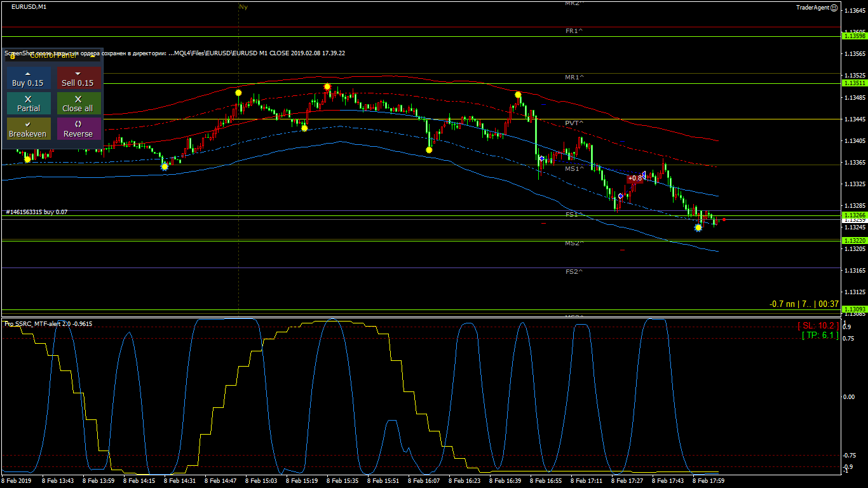Click the +0.8 closed trade profit label

tap(634, 179)
